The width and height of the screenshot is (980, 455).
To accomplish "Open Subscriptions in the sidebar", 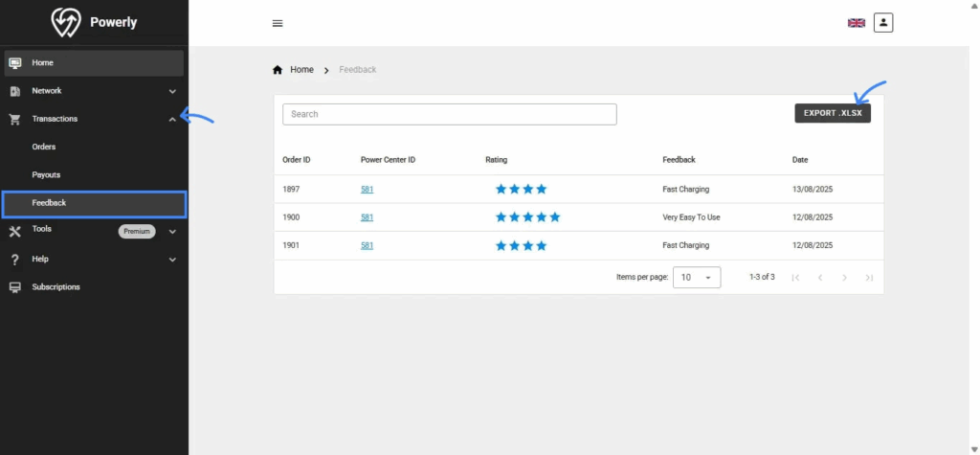I will pos(56,287).
